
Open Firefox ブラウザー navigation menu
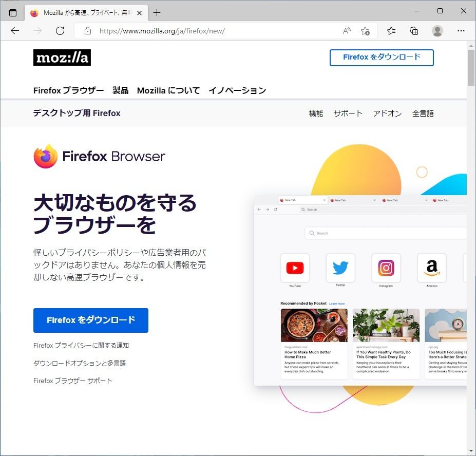(x=69, y=90)
